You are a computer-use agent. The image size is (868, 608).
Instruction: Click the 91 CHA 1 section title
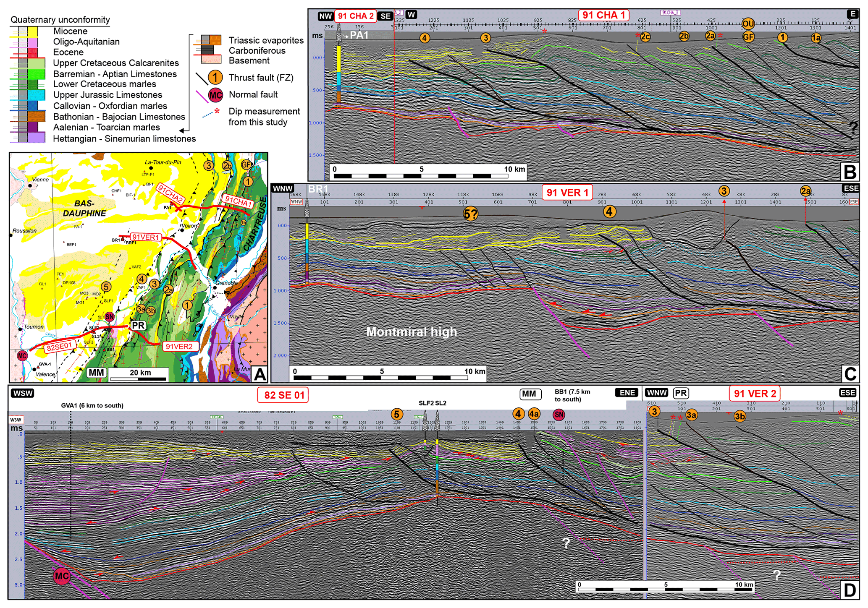(x=603, y=16)
